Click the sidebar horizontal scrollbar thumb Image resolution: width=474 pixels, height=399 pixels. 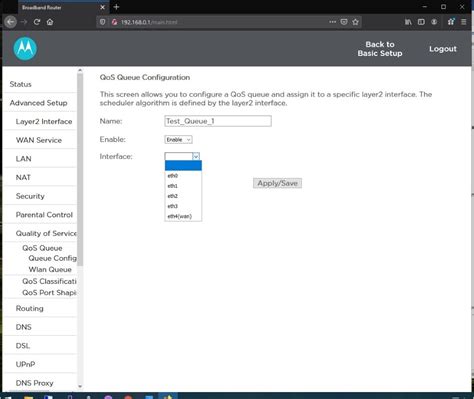click(29, 391)
